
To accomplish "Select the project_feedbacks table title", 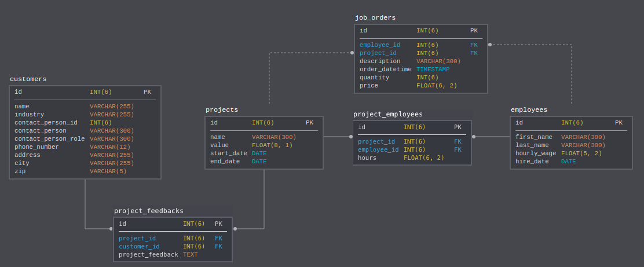I will [x=149, y=211].
